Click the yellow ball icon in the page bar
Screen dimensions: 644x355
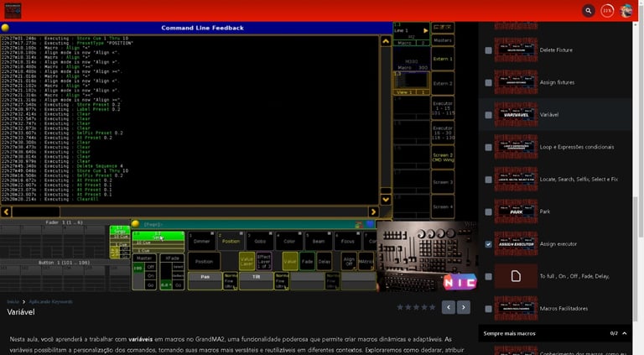136,224
